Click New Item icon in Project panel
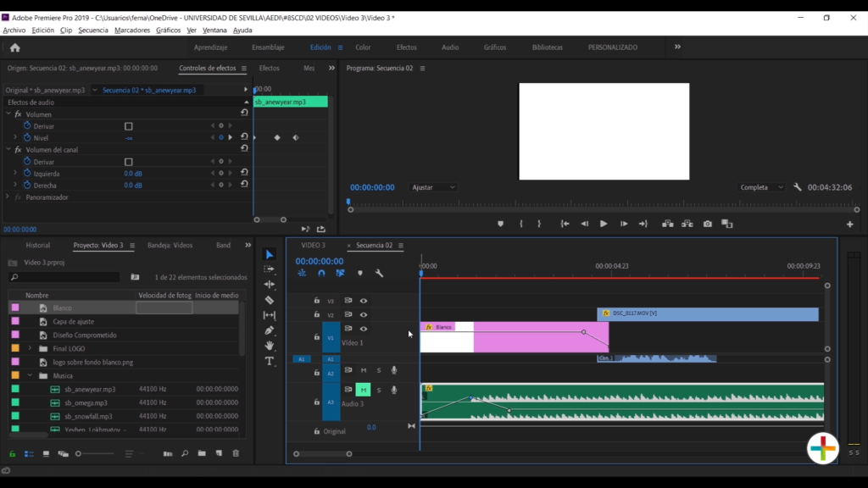This screenshot has height=488, width=868. (x=219, y=454)
